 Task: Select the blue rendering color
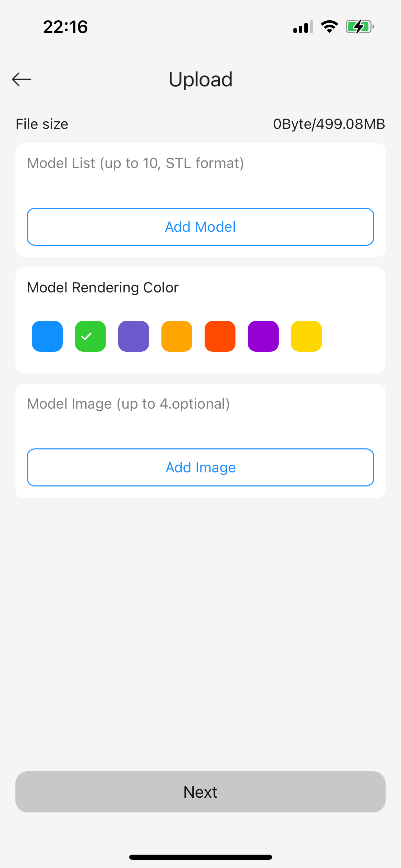pyautogui.click(x=47, y=336)
